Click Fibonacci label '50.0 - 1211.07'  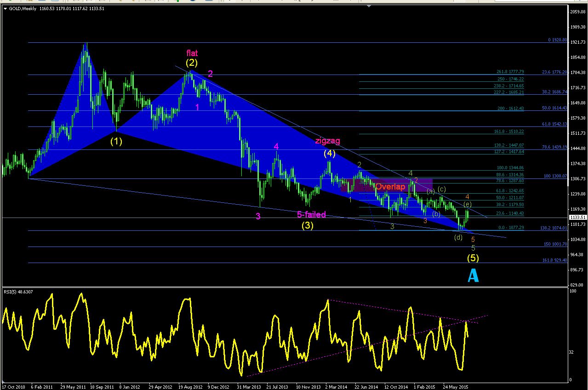(x=511, y=197)
